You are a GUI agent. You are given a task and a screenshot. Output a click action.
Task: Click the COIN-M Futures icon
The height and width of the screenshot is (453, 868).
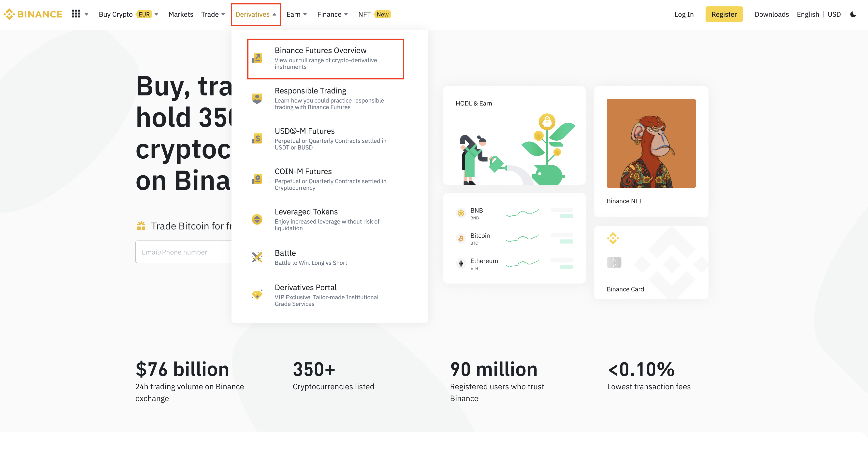click(x=257, y=179)
